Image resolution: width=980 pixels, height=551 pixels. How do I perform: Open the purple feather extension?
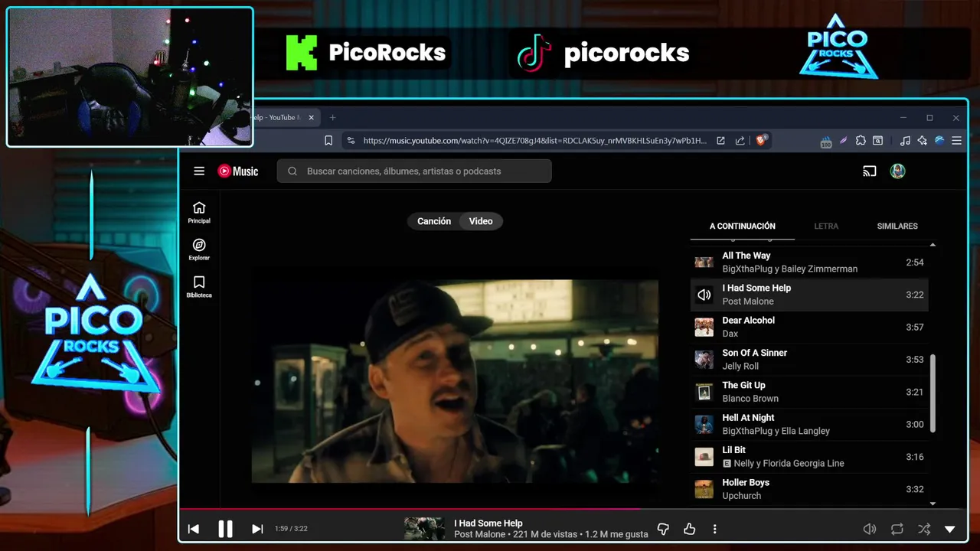(x=843, y=141)
